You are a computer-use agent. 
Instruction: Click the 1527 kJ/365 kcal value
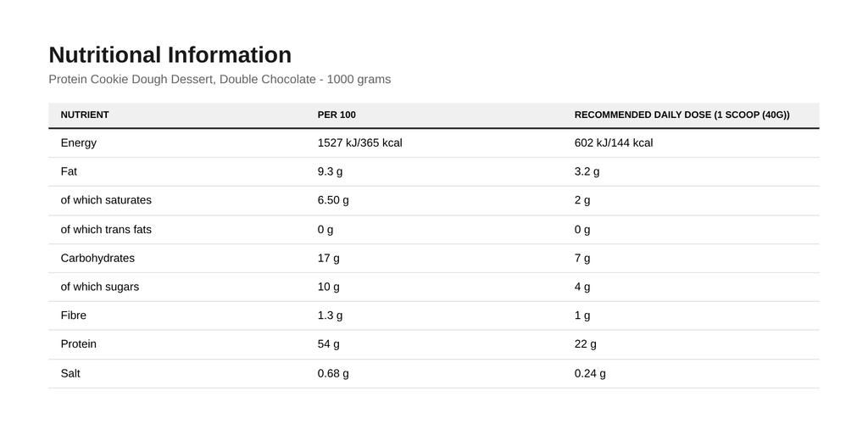tap(359, 143)
